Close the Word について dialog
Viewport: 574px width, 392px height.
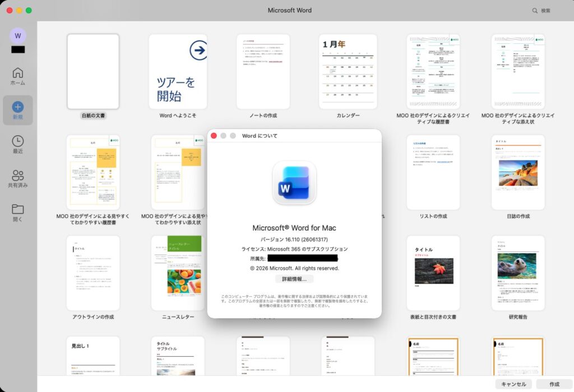click(214, 136)
